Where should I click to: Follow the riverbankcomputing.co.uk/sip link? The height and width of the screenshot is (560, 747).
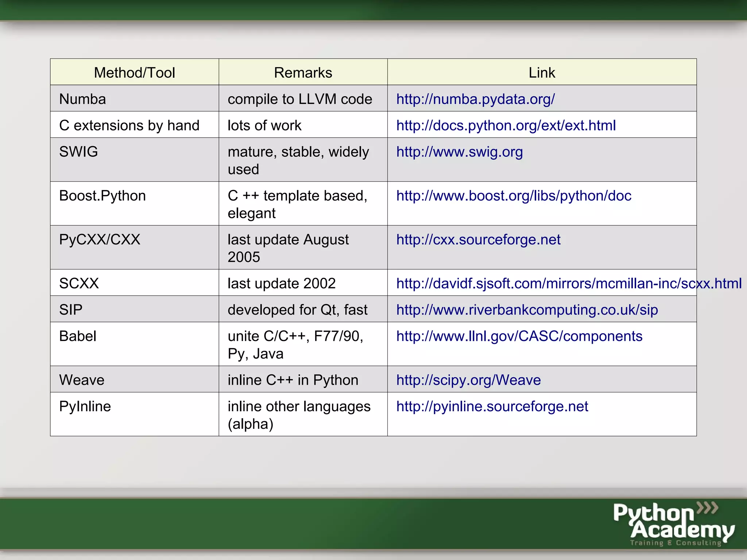point(527,310)
